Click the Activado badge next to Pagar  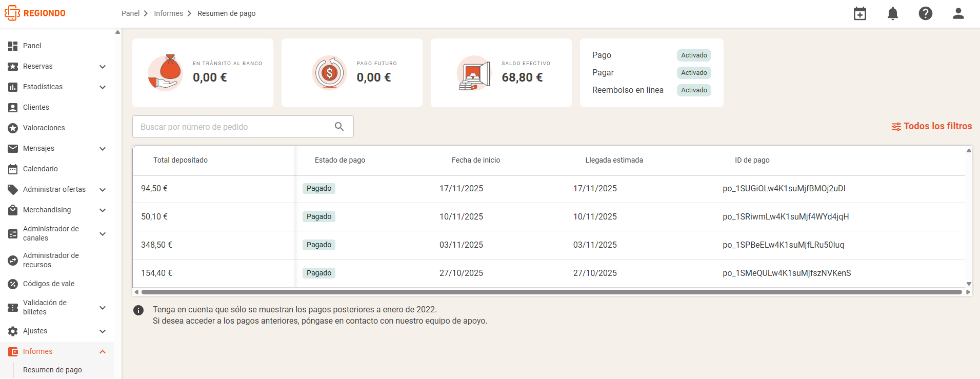[x=694, y=73]
